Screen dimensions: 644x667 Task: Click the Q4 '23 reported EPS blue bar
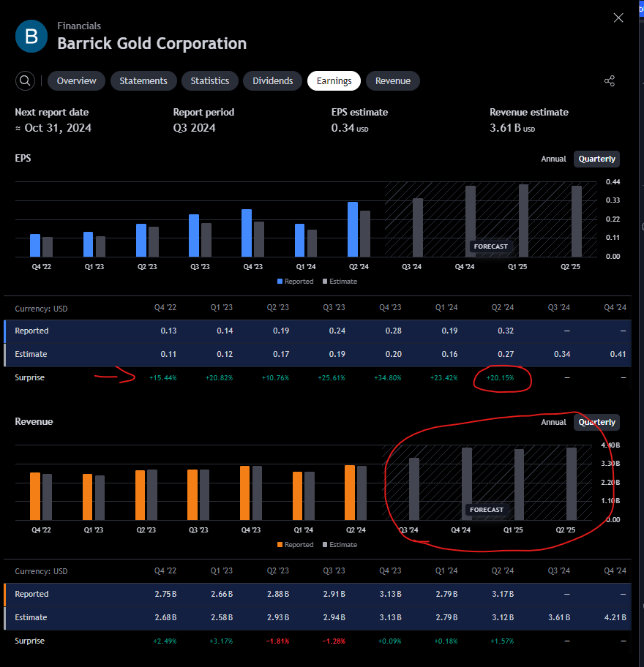point(247,233)
